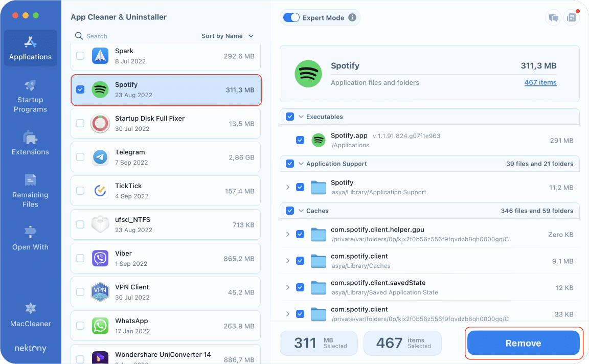This screenshot has width=589, height=364.
Task: Open the Sort by Name dropdown
Action: tap(228, 36)
